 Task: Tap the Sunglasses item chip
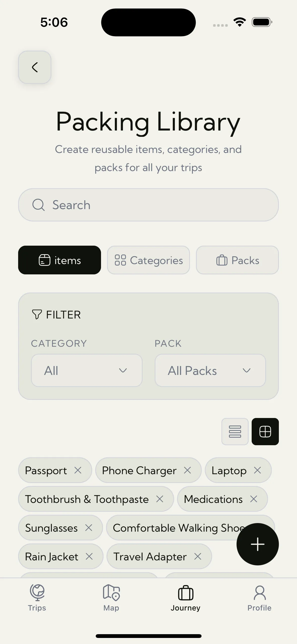coord(51,528)
